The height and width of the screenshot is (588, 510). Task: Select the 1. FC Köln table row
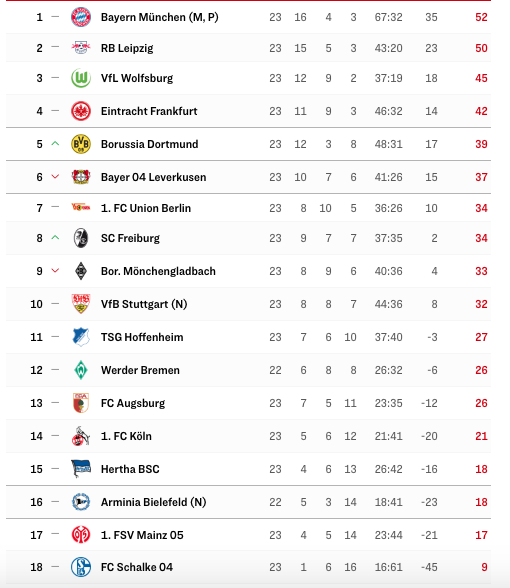pyautogui.click(x=248, y=436)
